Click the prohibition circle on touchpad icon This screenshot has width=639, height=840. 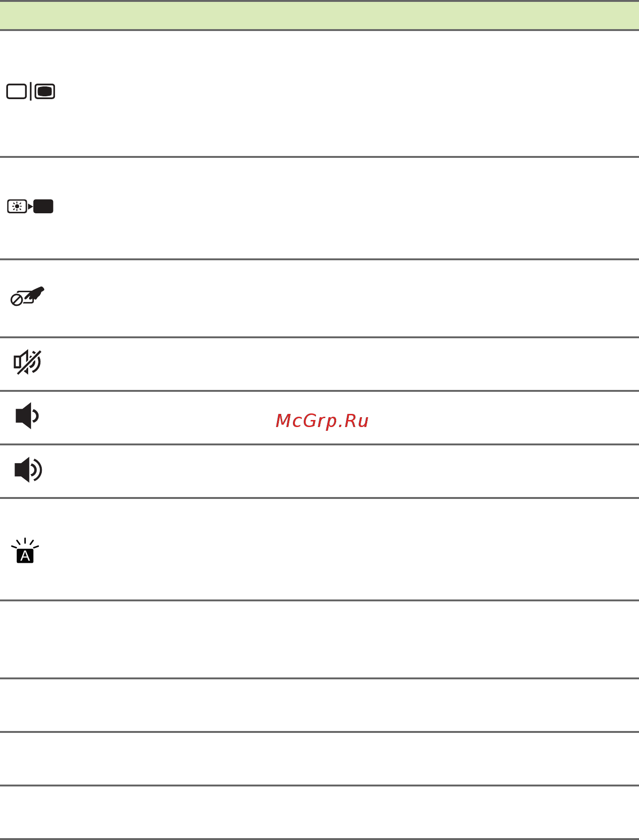pyautogui.click(x=16, y=300)
